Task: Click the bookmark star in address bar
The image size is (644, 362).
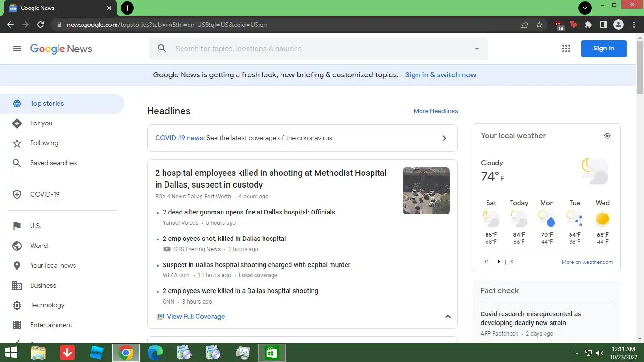Action: pyautogui.click(x=539, y=25)
